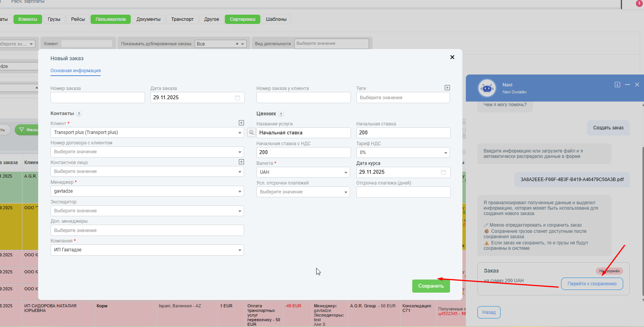Click the magnifier icon beside Название услуги
Viewport: 644px width, 327px height.
(251, 133)
